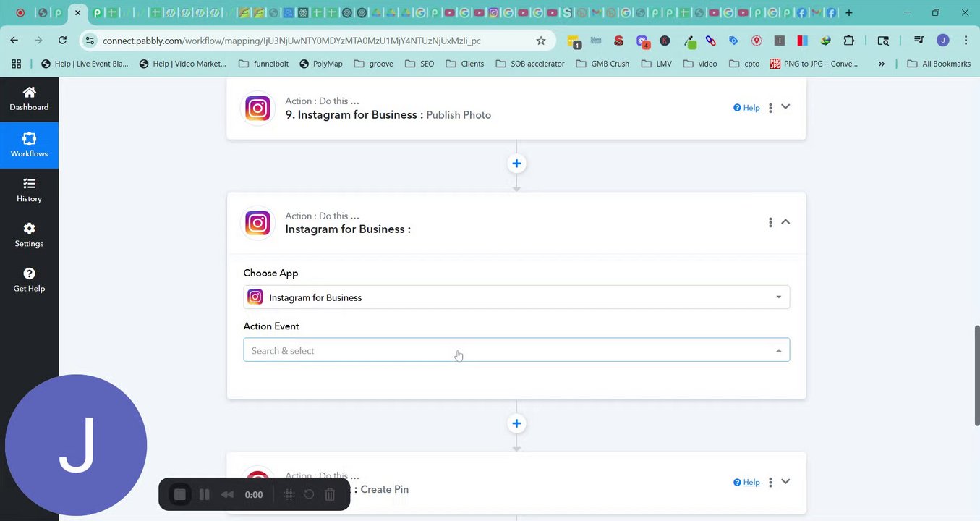Open the cpto bookmark folder

(x=744, y=64)
